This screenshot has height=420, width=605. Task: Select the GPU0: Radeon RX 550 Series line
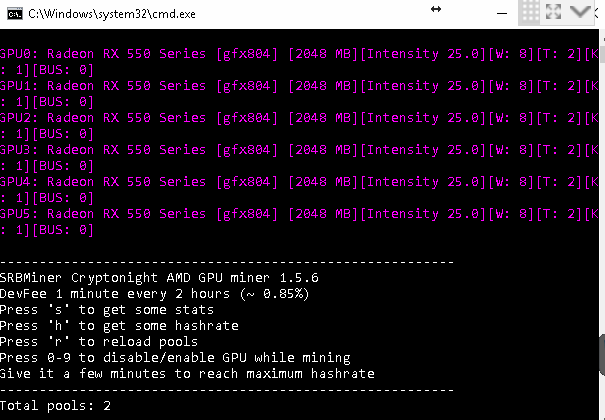(299, 54)
